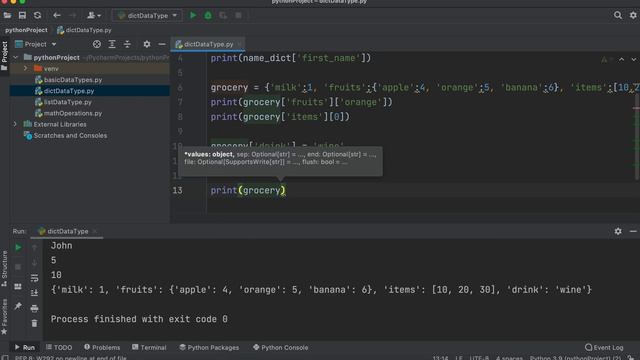This screenshot has width=640, height=360.
Task: Open the project folder icon in toolbar
Action: click(x=7, y=16)
